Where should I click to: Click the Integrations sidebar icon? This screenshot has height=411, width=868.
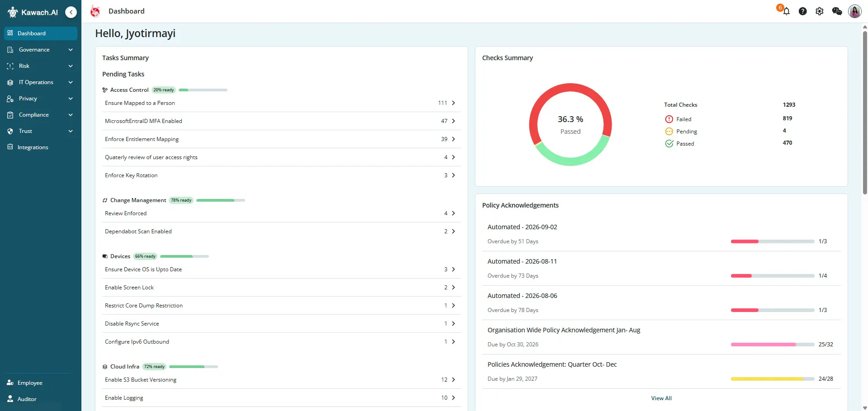coord(10,147)
